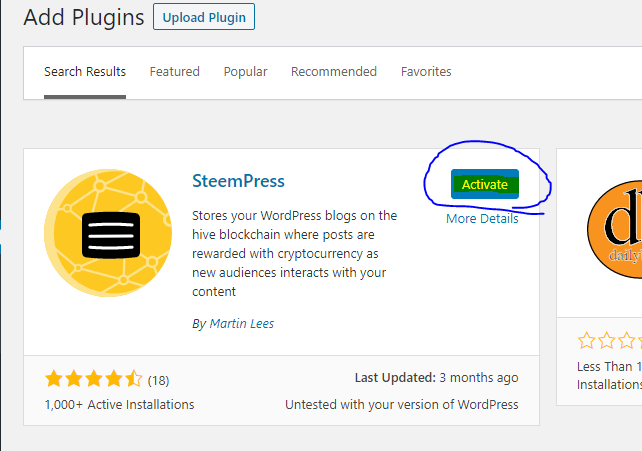Click the Upload Plugin button

click(x=204, y=17)
